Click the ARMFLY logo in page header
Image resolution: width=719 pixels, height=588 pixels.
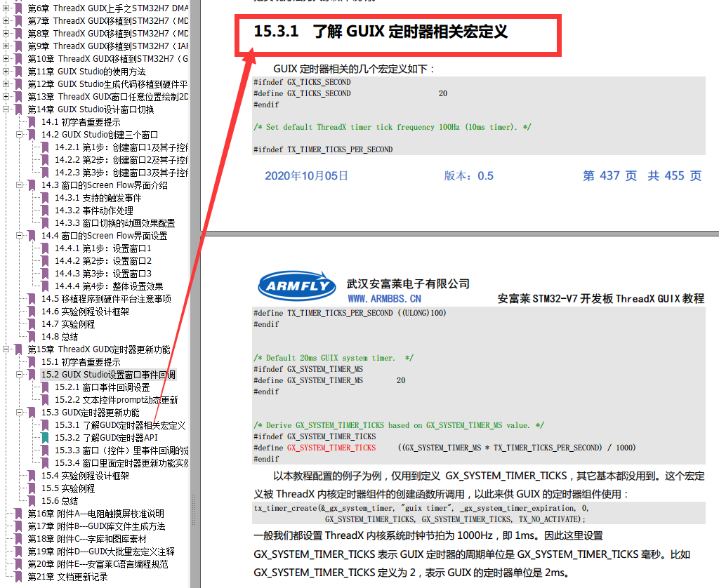(298, 285)
